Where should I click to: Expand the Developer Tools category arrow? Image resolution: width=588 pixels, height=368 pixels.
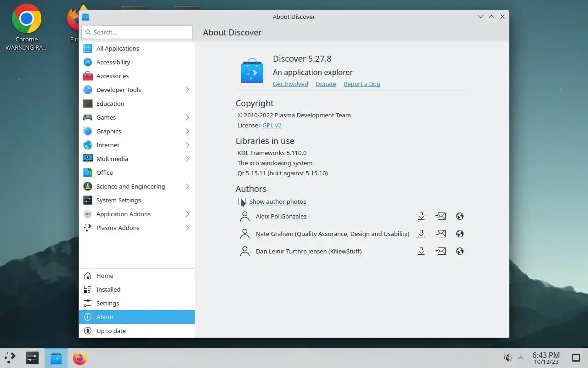click(187, 90)
